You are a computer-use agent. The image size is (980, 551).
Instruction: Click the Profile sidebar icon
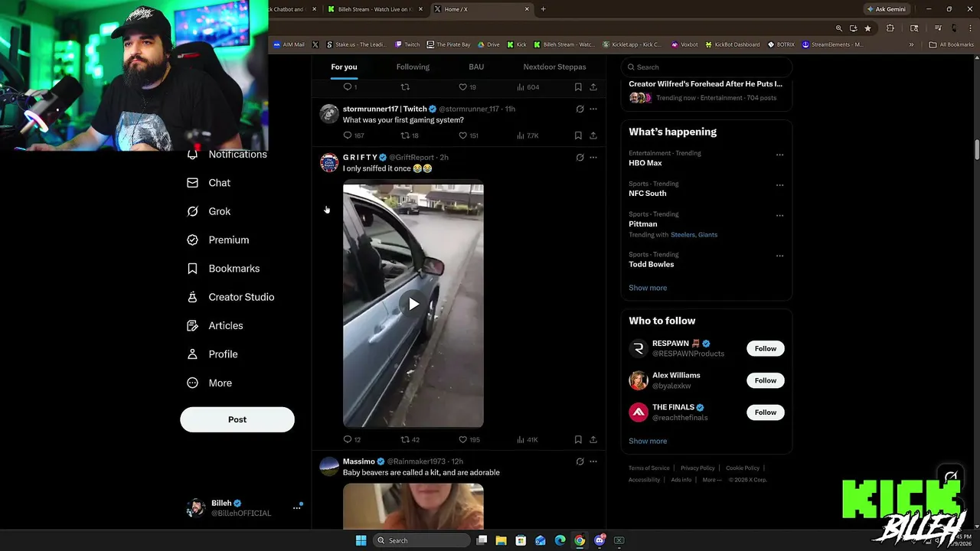[x=193, y=354]
